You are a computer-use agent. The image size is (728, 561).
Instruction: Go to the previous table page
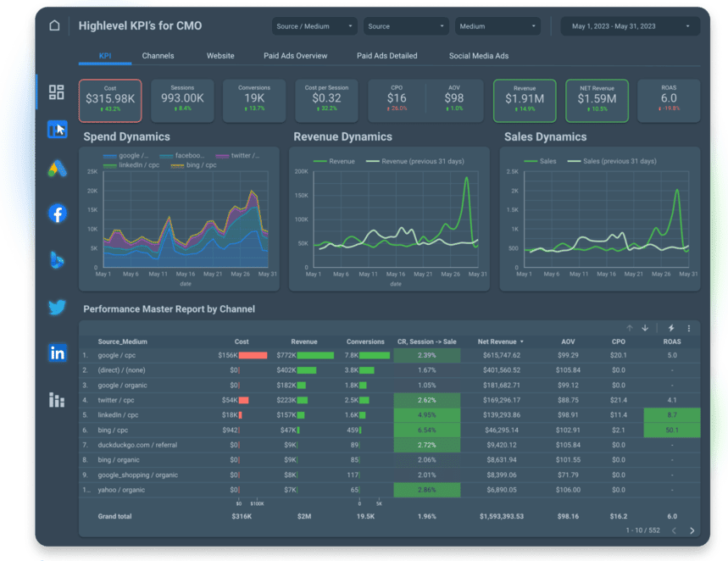pyautogui.click(x=674, y=530)
